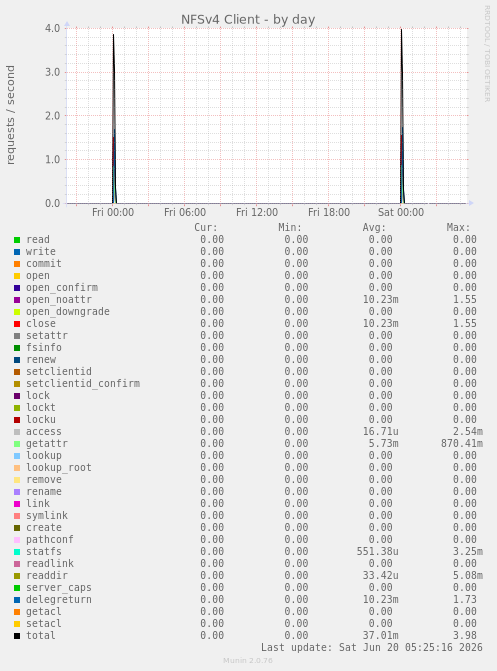Click the 870.41m max for getattr
The width and height of the screenshot is (497, 671).
[462, 444]
